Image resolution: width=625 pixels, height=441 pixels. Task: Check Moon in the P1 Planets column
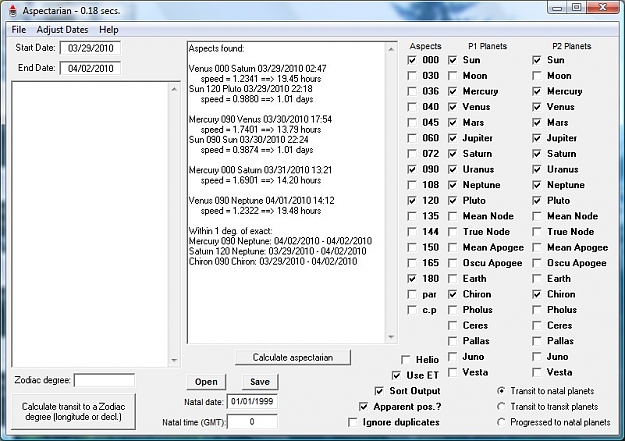click(452, 76)
